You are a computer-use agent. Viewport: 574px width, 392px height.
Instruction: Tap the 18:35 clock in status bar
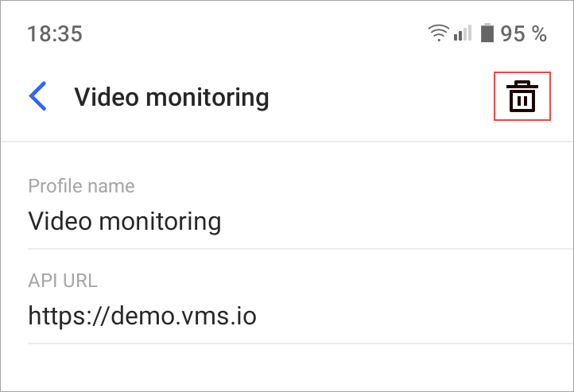(55, 33)
